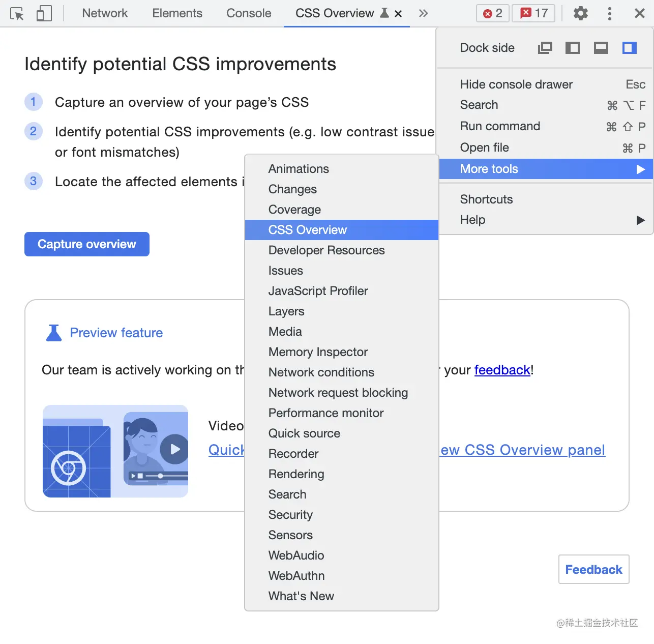This screenshot has height=644, width=654.
Task: Click the Capture overview button
Action: pos(87,244)
